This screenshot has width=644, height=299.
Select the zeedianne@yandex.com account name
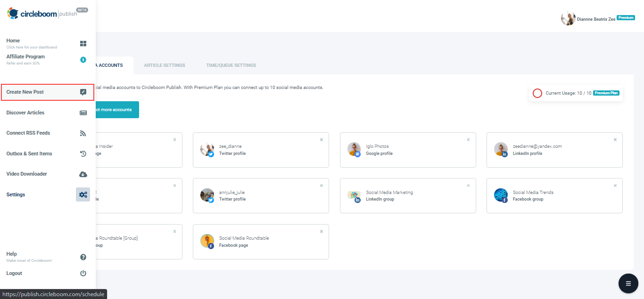click(x=537, y=146)
